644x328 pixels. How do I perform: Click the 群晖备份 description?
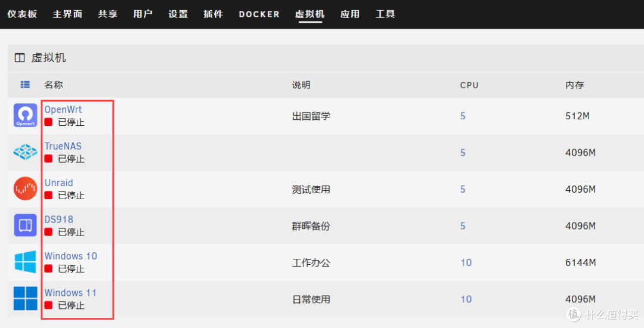pyautogui.click(x=311, y=226)
